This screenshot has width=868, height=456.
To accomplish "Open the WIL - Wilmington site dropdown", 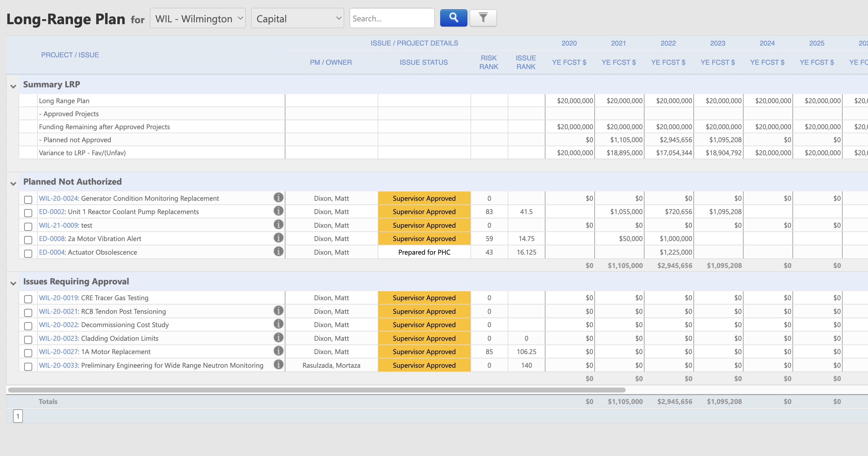I will pyautogui.click(x=198, y=19).
